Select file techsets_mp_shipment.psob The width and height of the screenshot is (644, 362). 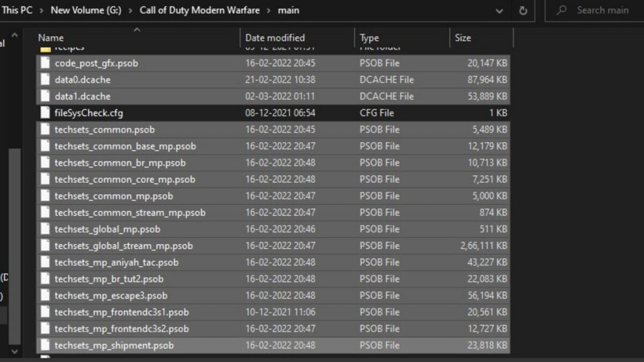pos(114,346)
